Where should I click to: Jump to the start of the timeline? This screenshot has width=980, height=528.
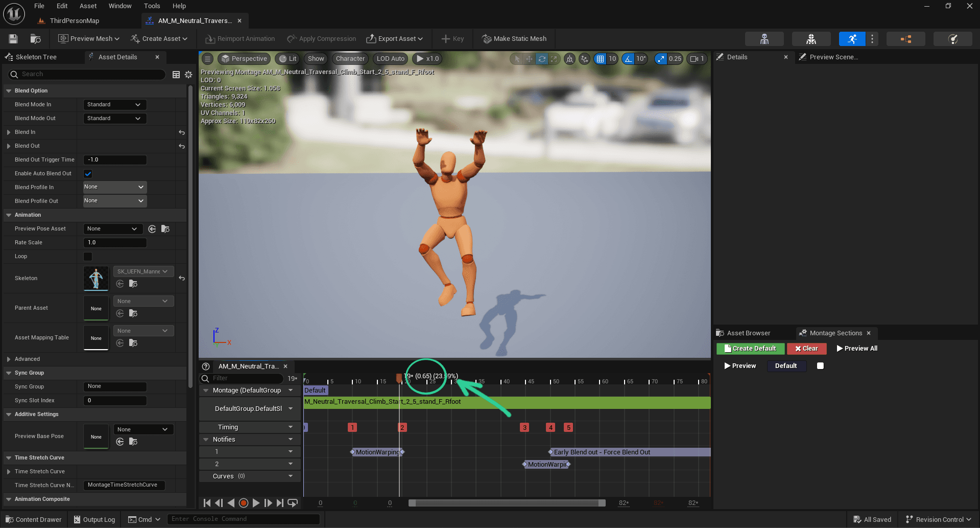(x=207, y=503)
